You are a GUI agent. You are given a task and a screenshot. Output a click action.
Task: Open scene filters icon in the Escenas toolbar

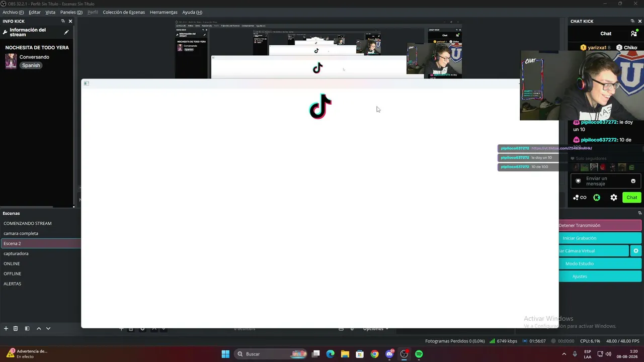click(27, 328)
